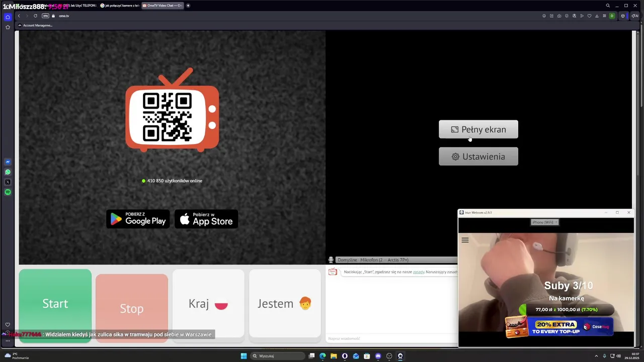Click the edit note toolbar icon
The width and height of the screenshot is (644, 362).
pyautogui.click(x=551, y=16)
